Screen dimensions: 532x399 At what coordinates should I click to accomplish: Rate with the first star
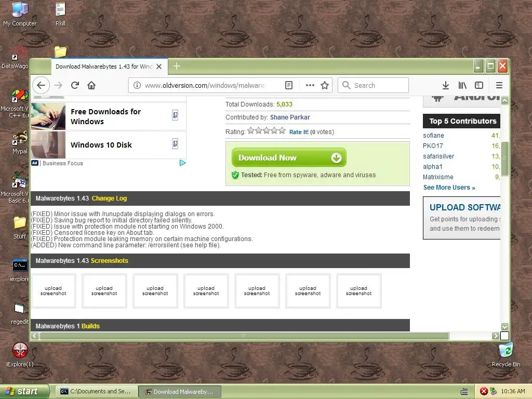251,130
